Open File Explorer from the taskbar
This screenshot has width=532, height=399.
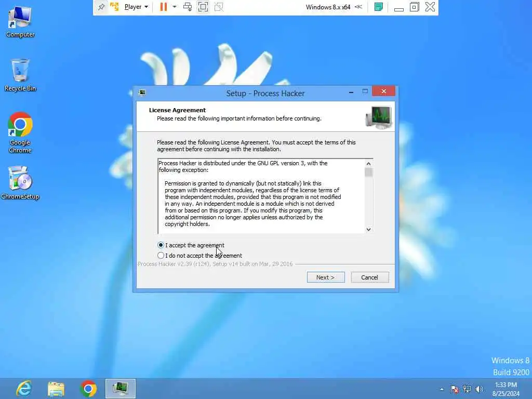pyautogui.click(x=56, y=389)
